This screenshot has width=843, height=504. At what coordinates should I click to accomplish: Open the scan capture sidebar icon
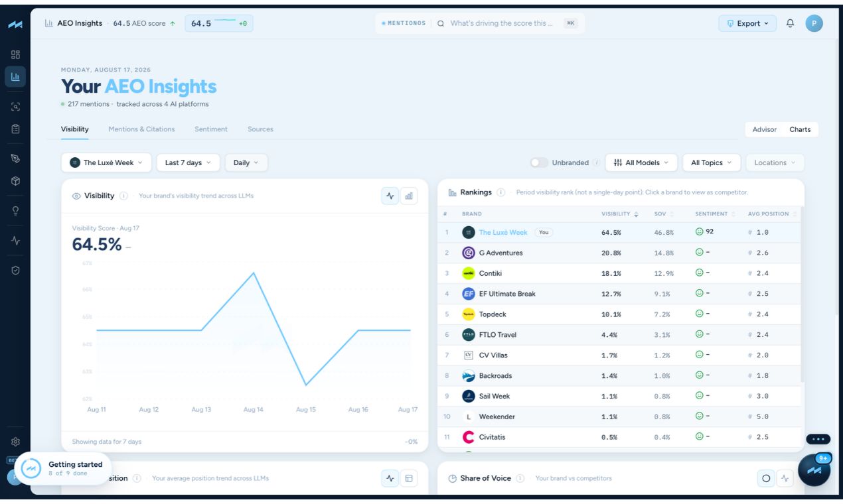15,107
